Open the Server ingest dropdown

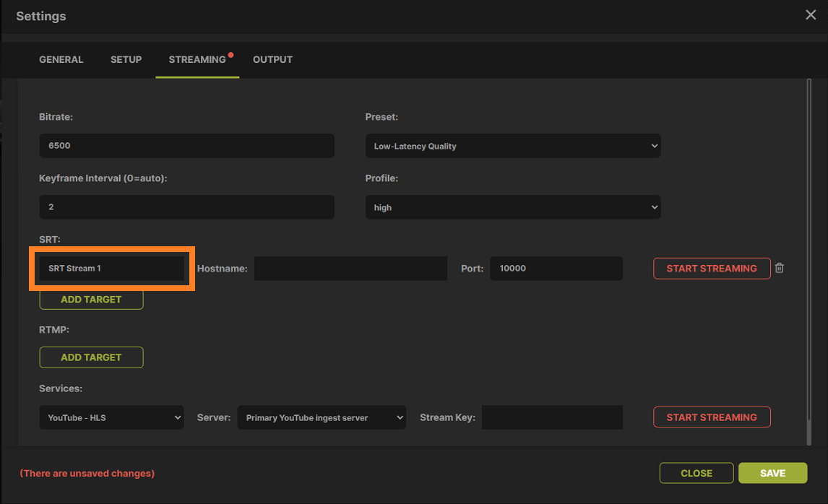point(322,417)
